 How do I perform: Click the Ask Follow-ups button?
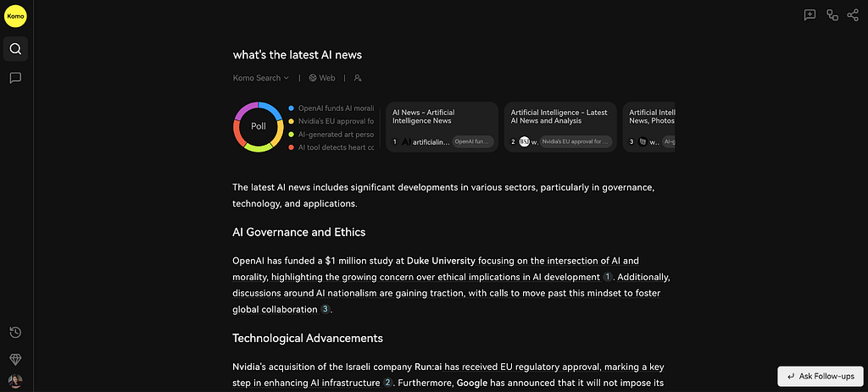pos(820,376)
